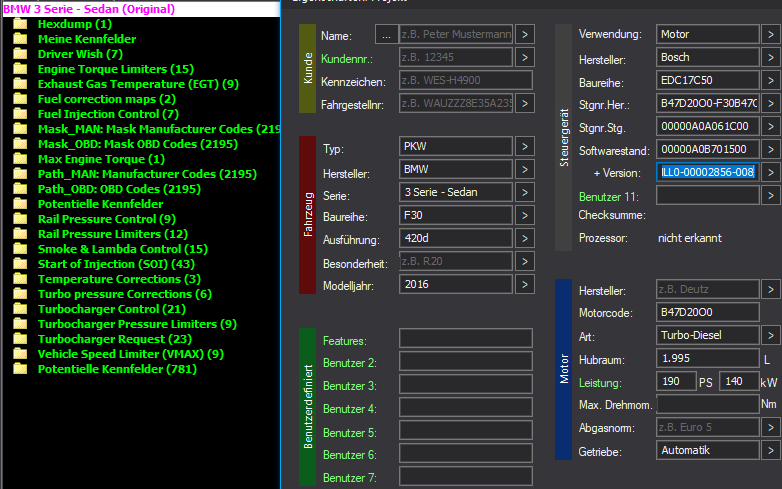The height and width of the screenshot is (489, 782).
Task: Click folder icon of Vehicle Speed Limiter (VMAX)
Action: (x=20, y=354)
